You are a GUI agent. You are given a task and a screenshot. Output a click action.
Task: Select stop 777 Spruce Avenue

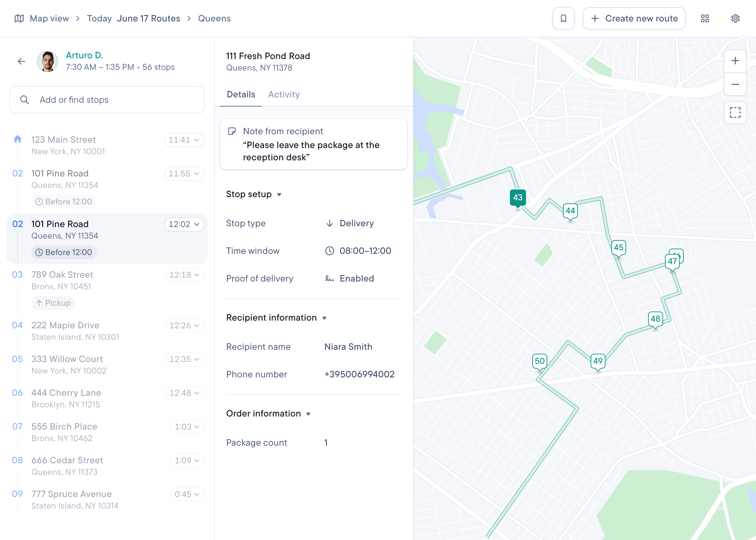pyautogui.click(x=107, y=500)
